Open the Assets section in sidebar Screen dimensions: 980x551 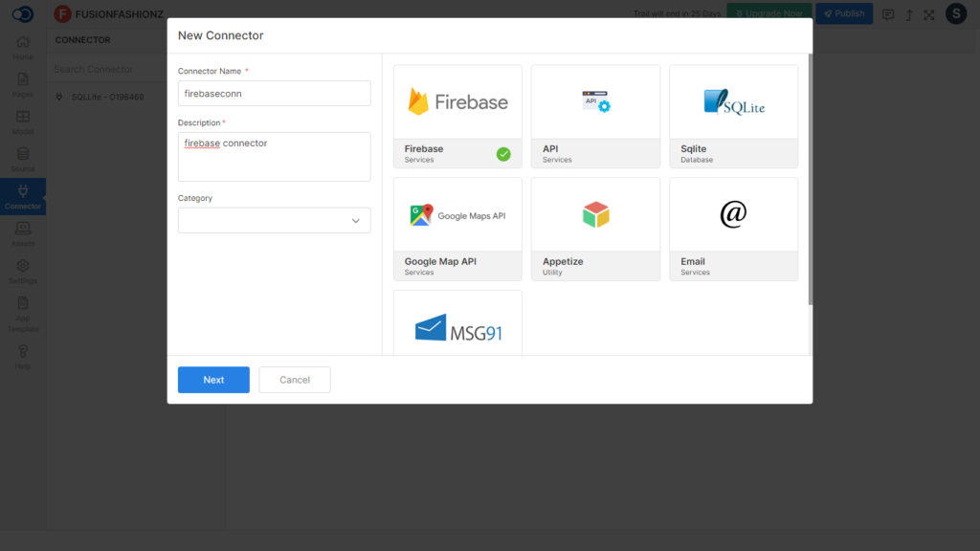coord(23,234)
